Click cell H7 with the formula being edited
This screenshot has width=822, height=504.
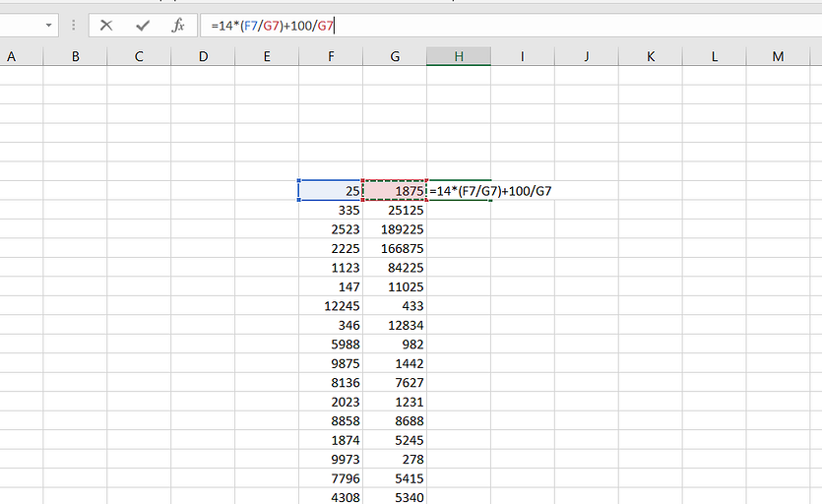[x=459, y=190]
